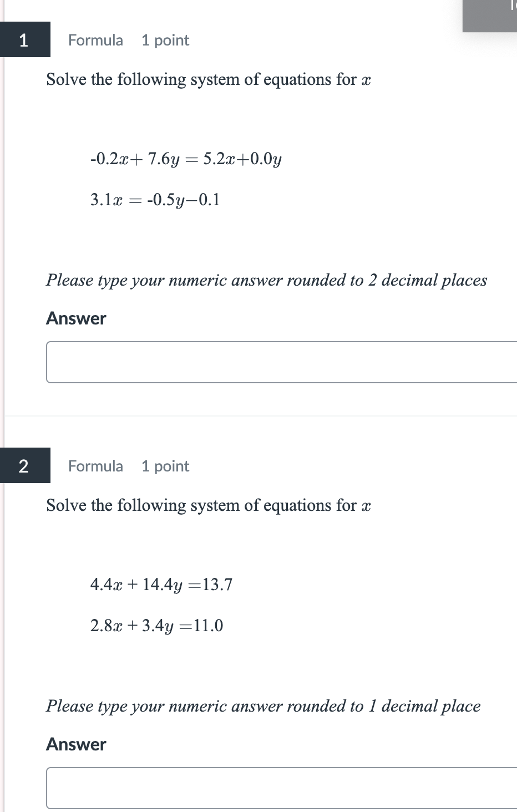The width and height of the screenshot is (517, 812).
Task: Click the Answer heading under Question 2
Action: coord(75,744)
